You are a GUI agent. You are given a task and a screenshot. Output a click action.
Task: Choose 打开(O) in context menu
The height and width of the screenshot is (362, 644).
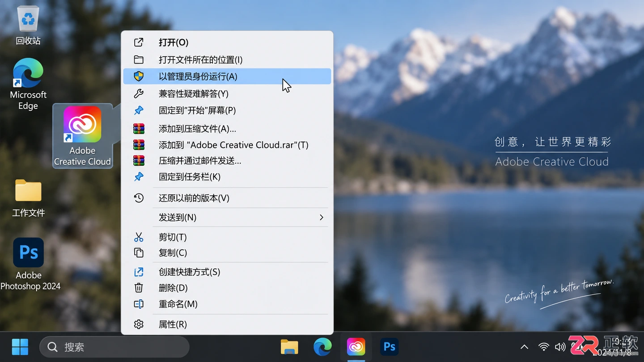click(x=227, y=42)
